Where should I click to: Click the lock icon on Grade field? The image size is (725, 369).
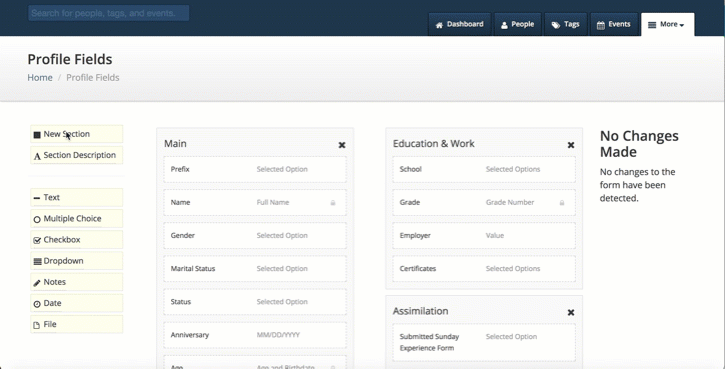(562, 203)
